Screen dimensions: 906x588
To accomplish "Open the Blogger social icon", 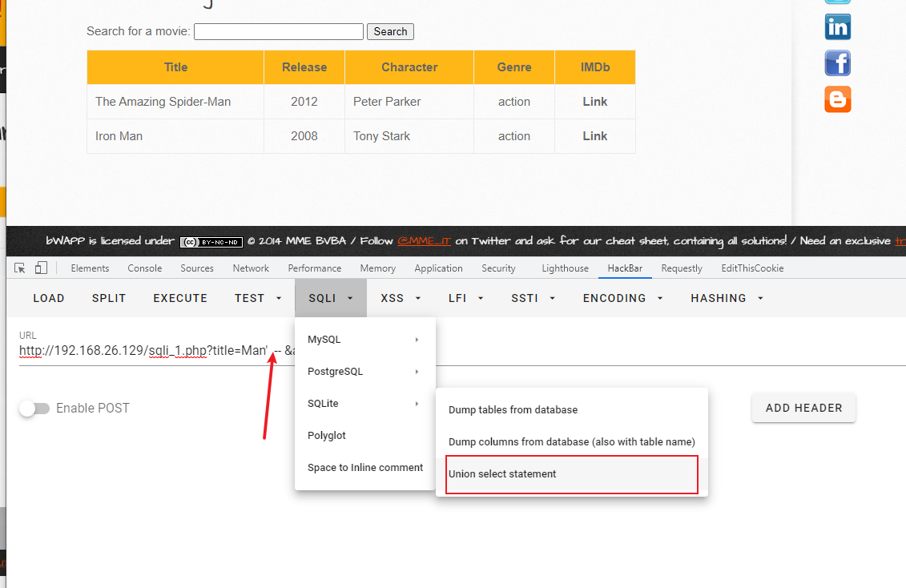I will pyautogui.click(x=837, y=99).
